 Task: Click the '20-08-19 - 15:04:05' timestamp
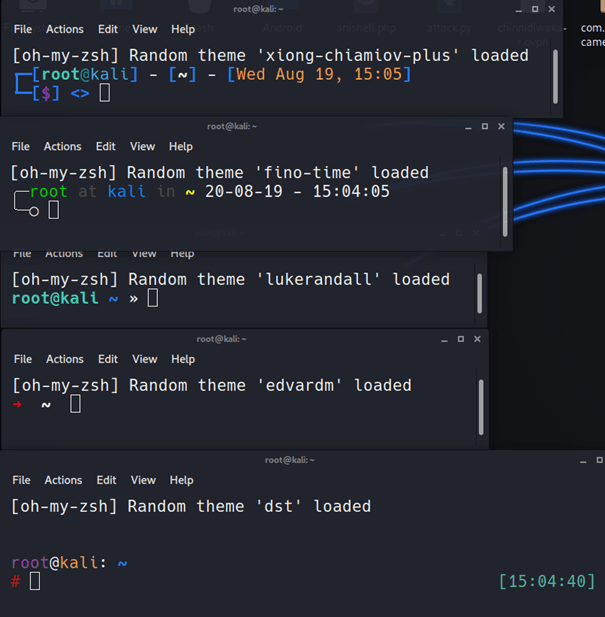tap(297, 192)
